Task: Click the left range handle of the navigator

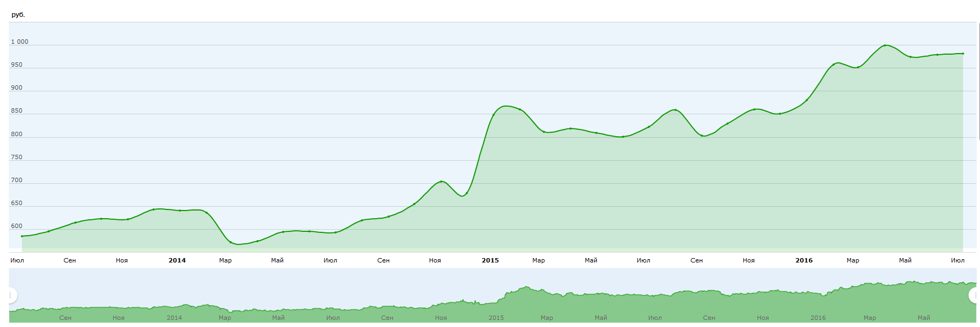Action: [11, 296]
